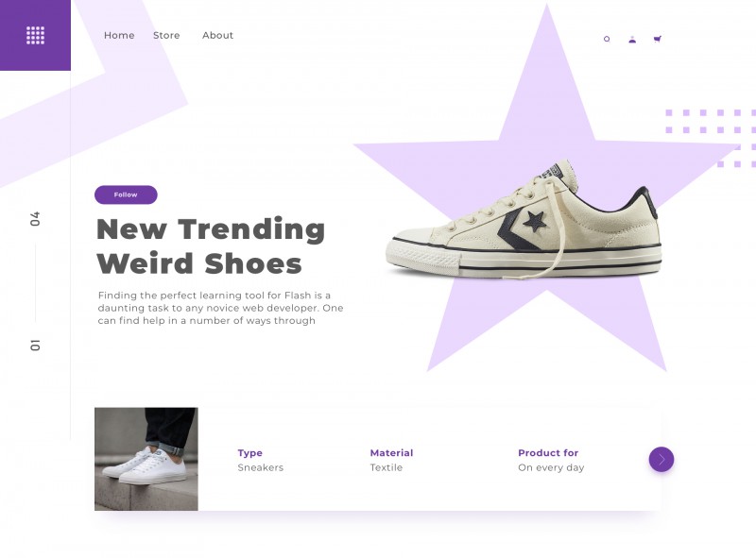Open the Store menu item

point(166,35)
